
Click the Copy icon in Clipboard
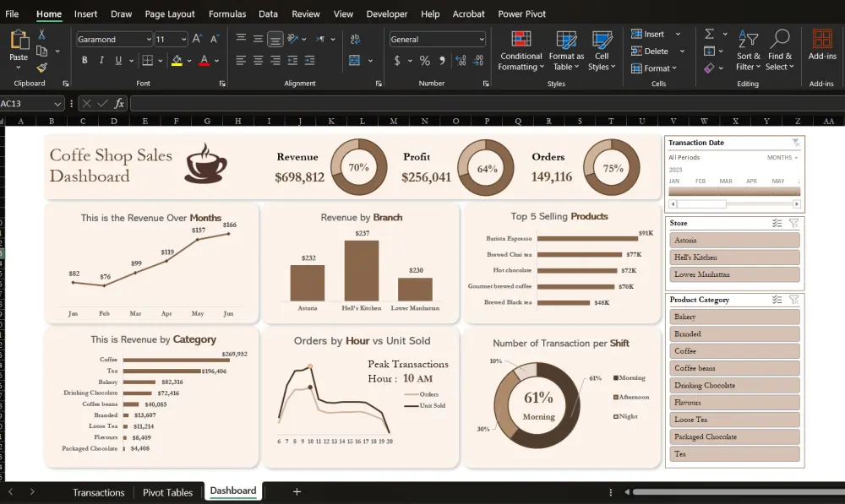pos(42,51)
